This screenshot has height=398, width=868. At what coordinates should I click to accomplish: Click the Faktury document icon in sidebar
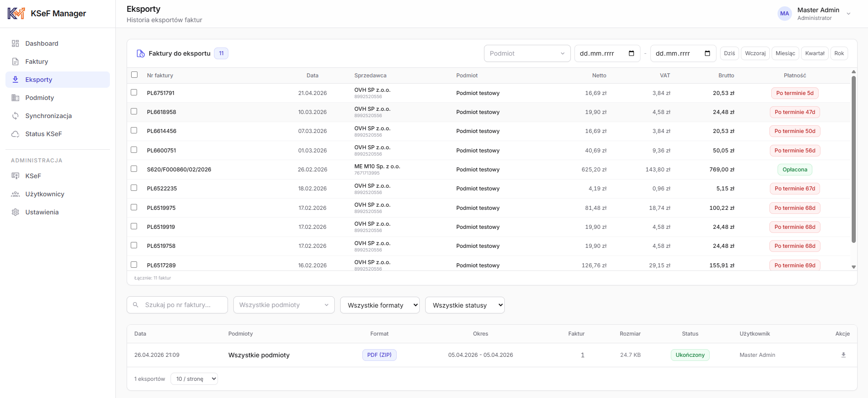click(15, 62)
